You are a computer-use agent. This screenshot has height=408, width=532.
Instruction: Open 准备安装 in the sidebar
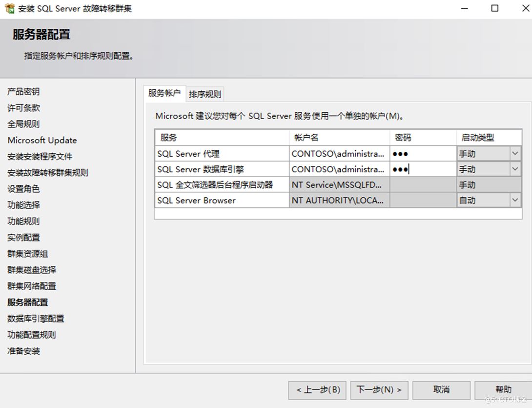[x=22, y=351]
